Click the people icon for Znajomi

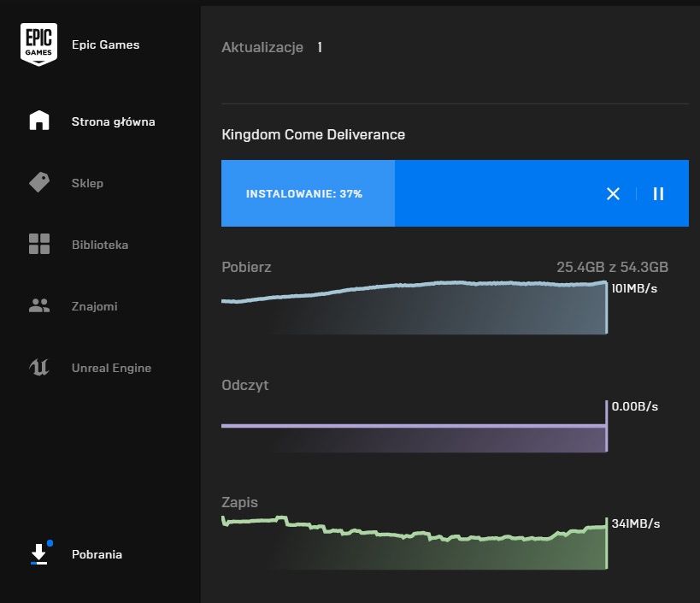(x=39, y=305)
